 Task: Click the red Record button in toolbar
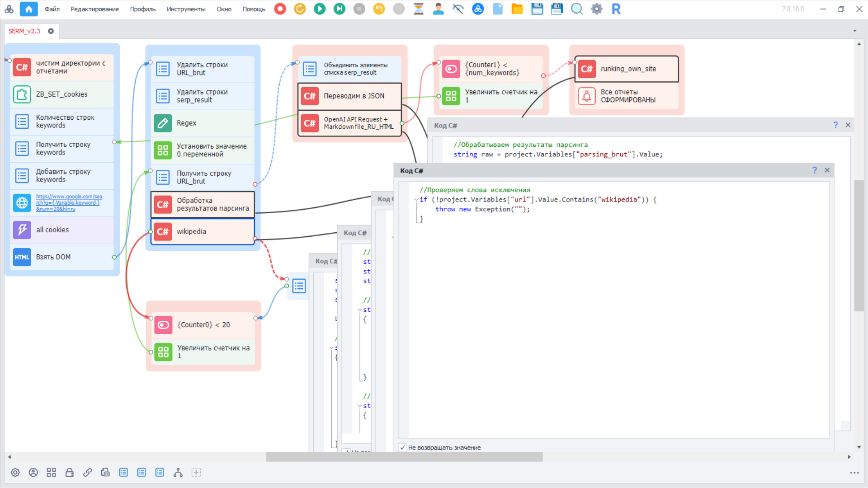click(x=280, y=9)
